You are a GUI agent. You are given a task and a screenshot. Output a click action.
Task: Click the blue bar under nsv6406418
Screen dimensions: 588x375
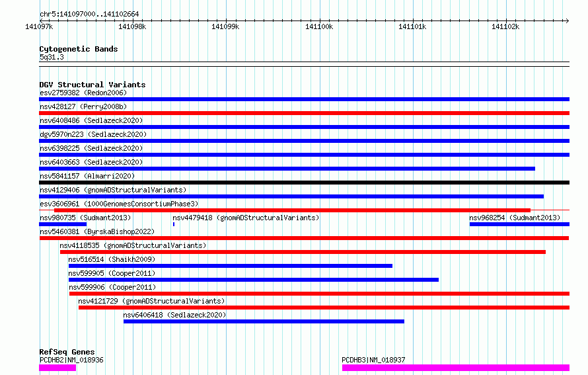[264, 321]
